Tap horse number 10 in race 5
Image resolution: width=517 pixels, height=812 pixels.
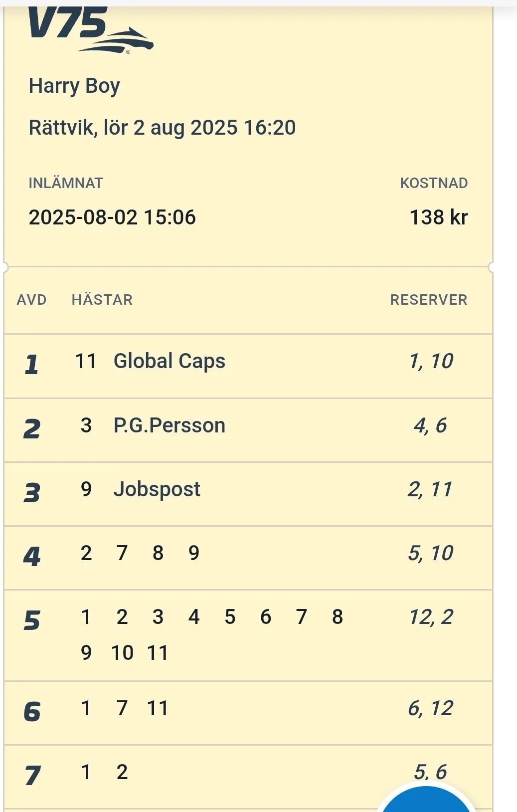coord(122,653)
